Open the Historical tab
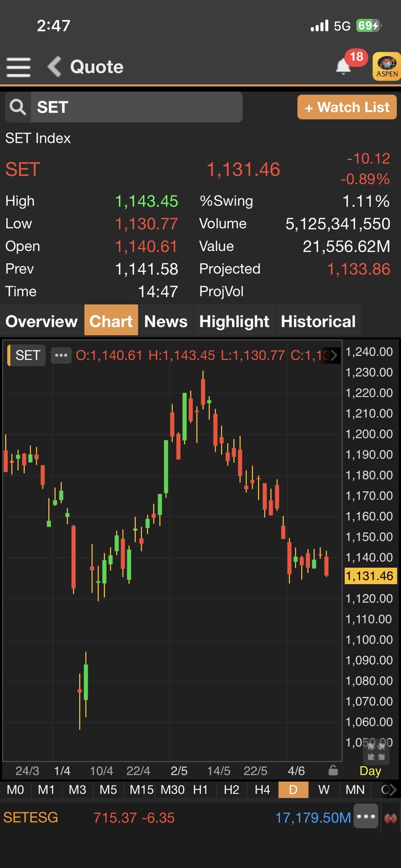This screenshot has height=868, width=401. tap(318, 321)
